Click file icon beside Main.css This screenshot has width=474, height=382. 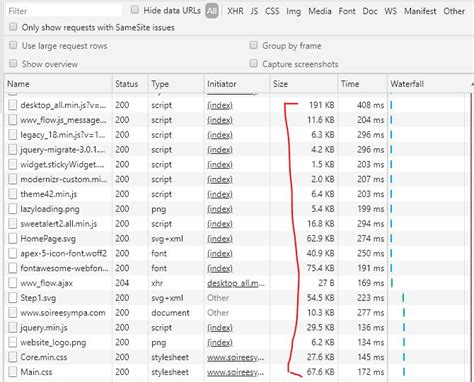(x=13, y=372)
